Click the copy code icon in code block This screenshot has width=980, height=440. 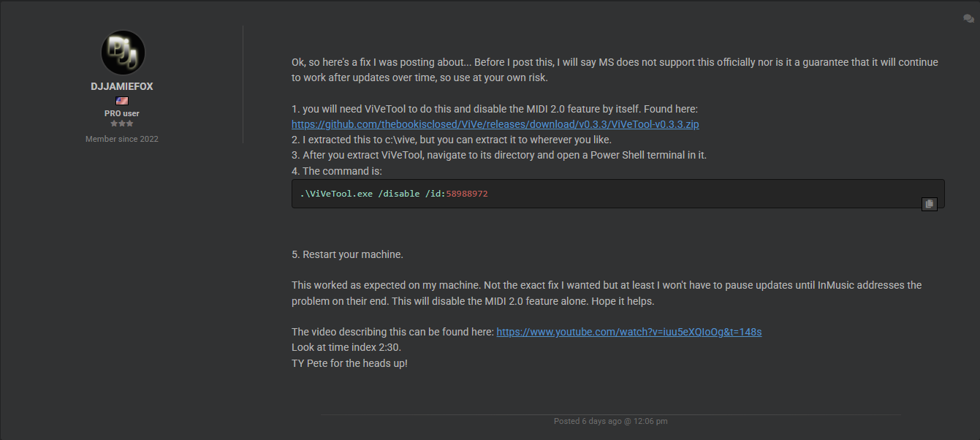click(929, 204)
